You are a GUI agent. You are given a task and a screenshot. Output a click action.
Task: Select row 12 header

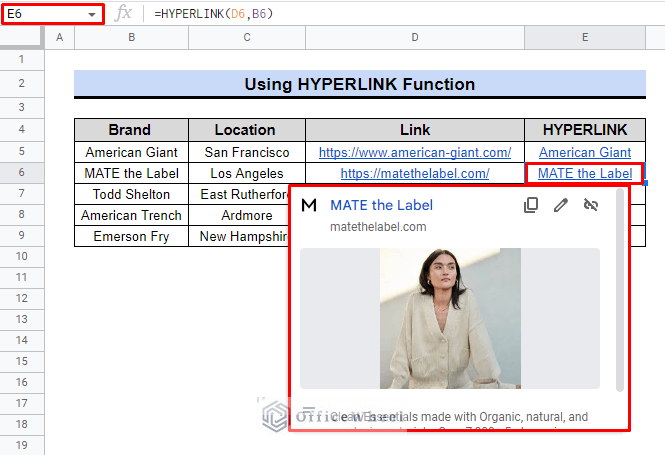[22, 299]
